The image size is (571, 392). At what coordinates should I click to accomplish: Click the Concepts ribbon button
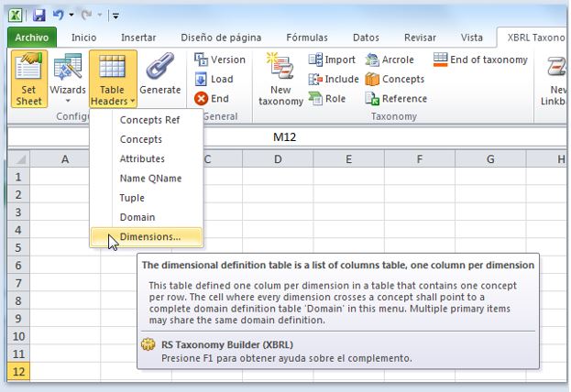point(395,79)
